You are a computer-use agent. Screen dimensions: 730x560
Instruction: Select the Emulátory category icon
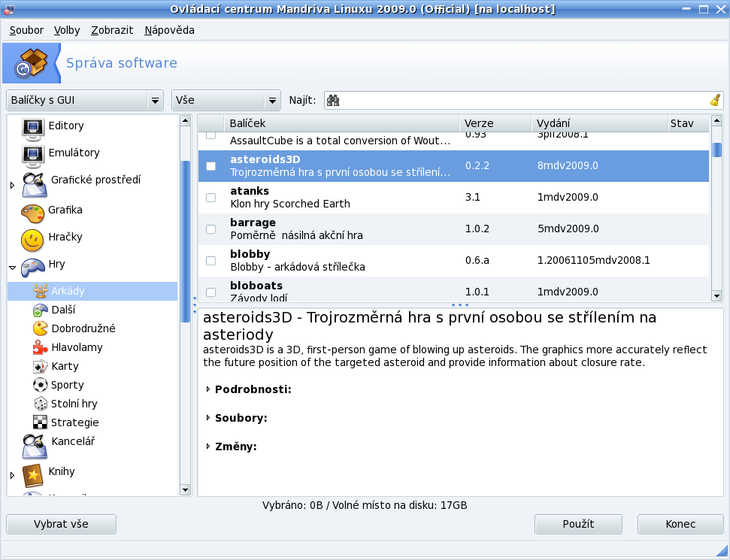point(33,156)
